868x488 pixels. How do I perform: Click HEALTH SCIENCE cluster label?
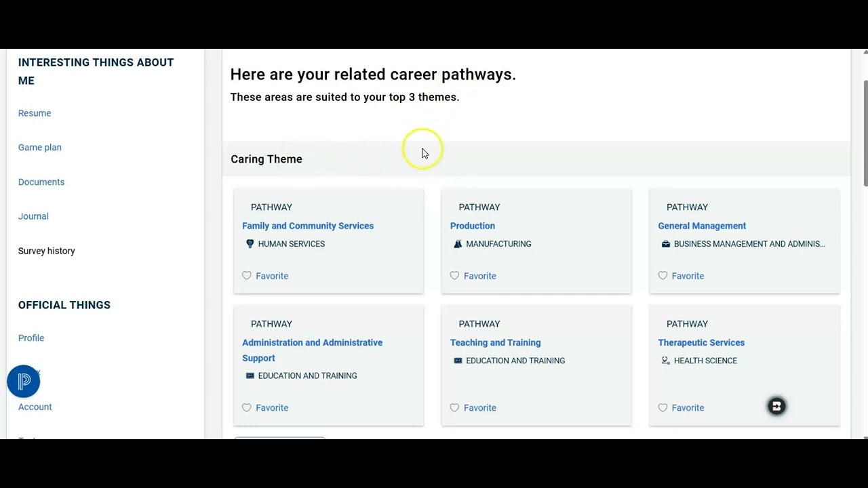tap(705, 361)
